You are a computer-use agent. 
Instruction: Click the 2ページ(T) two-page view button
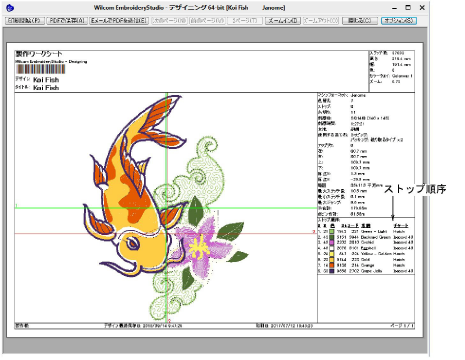pyautogui.click(x=245, y=21)
